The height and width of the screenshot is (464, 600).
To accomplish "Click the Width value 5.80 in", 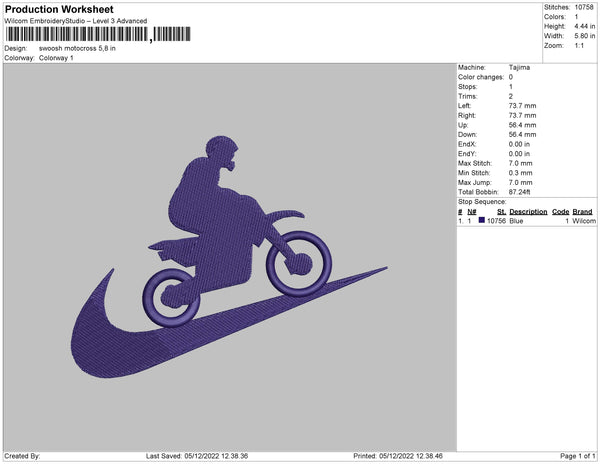I will click(585, 36).
